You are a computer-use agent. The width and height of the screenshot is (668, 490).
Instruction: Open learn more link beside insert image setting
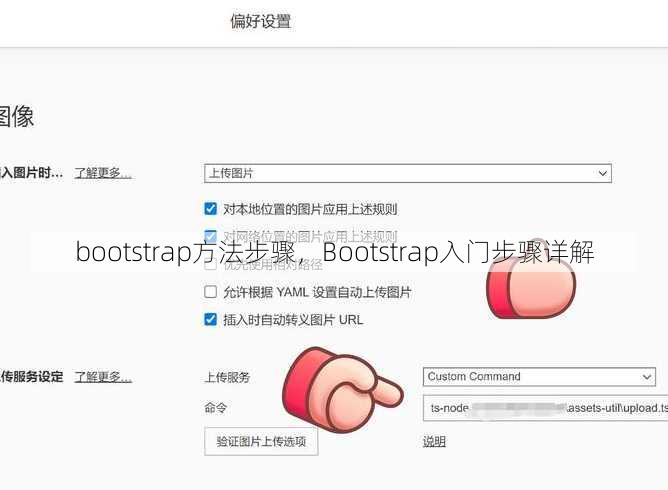click(x=103, y=173)
